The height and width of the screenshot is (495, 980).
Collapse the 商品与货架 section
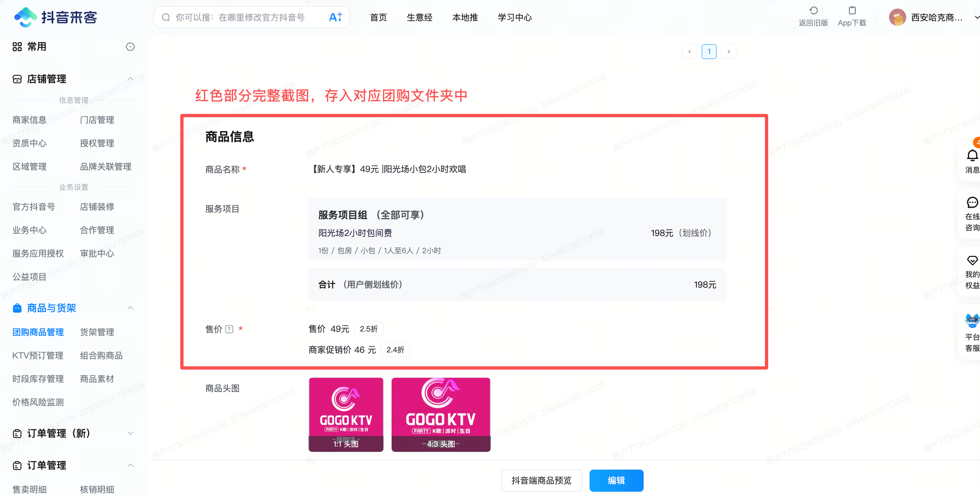coord(130,308)
